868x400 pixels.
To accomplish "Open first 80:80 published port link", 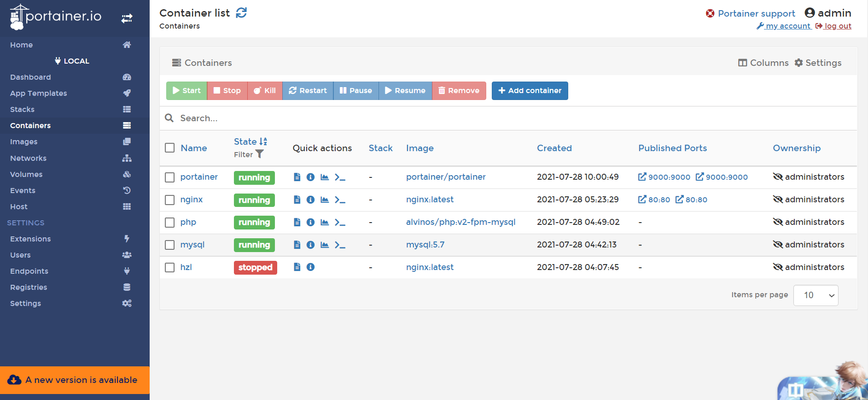I will pyautogui.click(x=654, y=200).
